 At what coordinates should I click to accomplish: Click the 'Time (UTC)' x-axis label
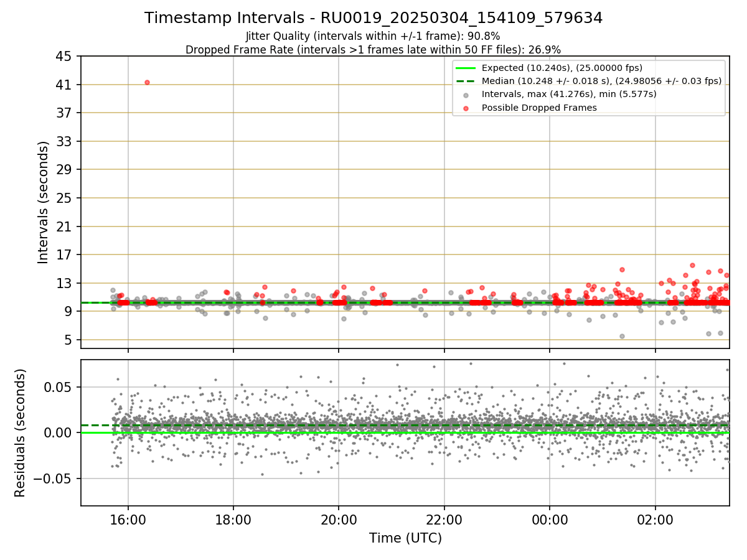pyautogui.click(x=405, y=538)
